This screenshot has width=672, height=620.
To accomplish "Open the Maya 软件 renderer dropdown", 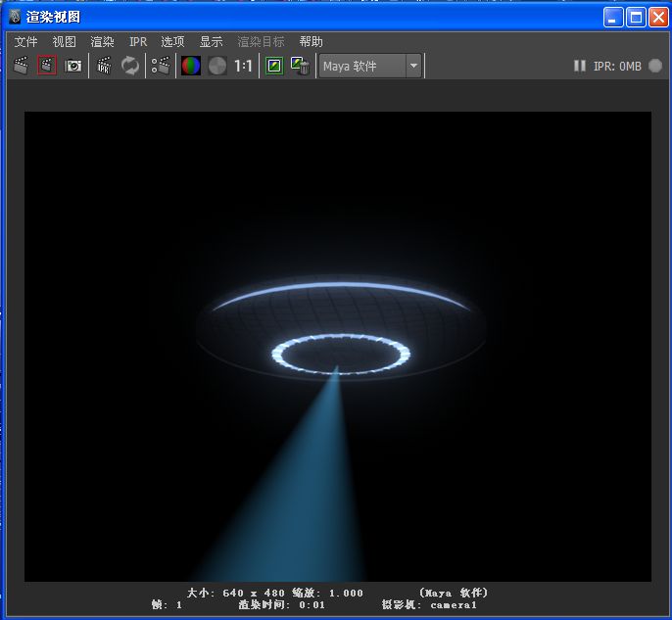I will (x=370, y=66).
